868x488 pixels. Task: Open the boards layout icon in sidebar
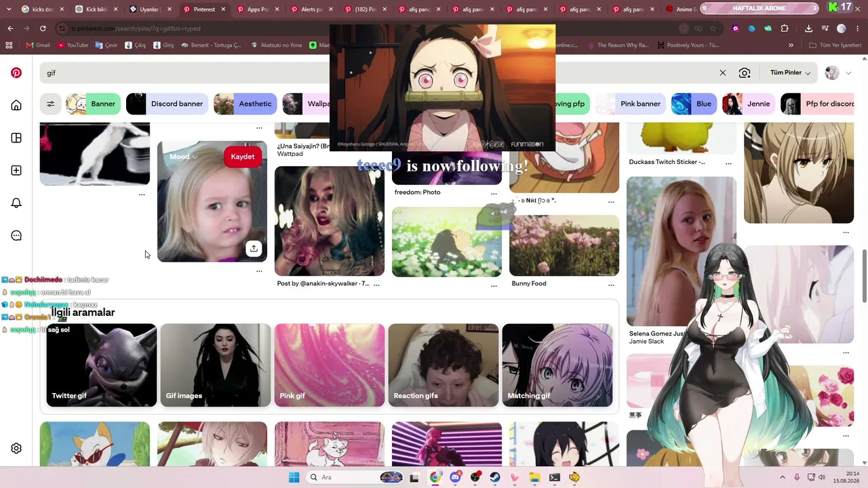click(16, 138)
